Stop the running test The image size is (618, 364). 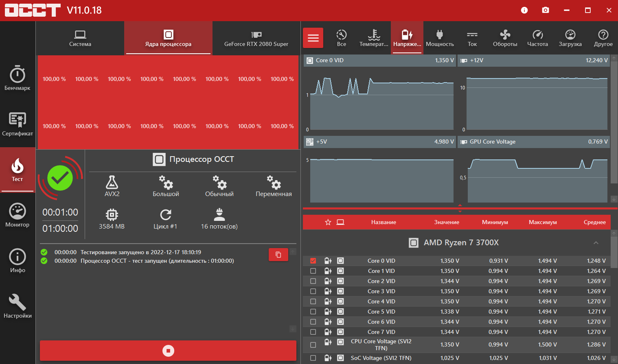[168, 351]
